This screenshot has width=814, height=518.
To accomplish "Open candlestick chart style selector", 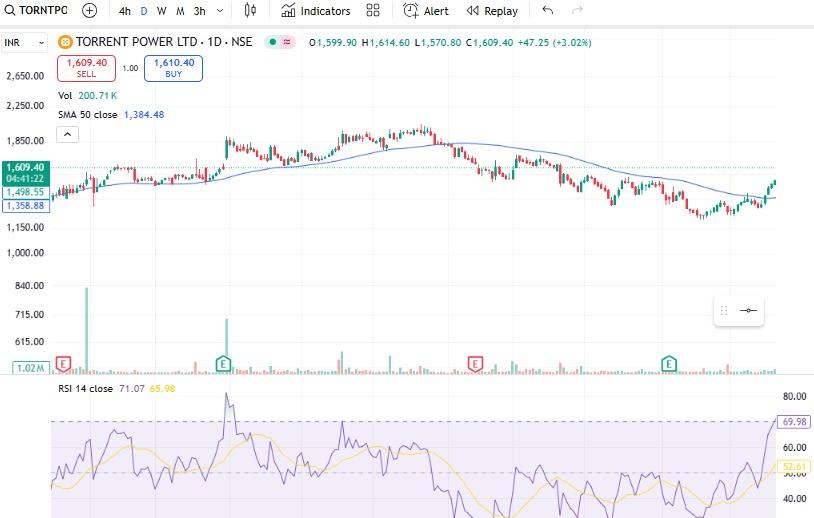I will (250, 10).
